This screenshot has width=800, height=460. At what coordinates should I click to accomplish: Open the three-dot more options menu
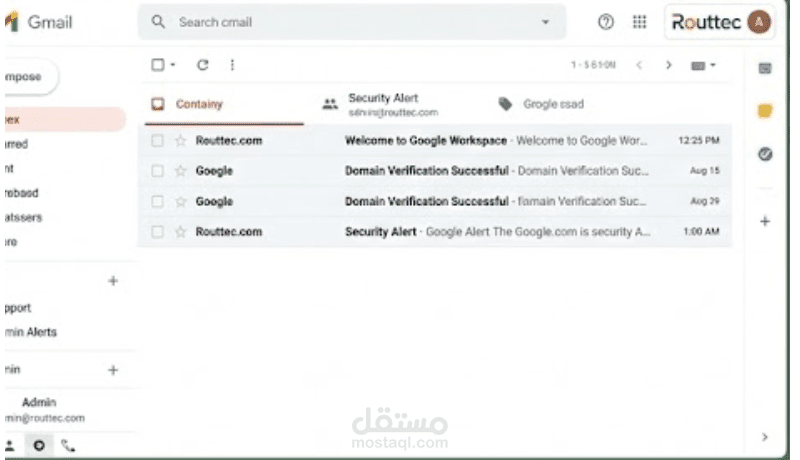pyautogui.click(x=232, y=65)
